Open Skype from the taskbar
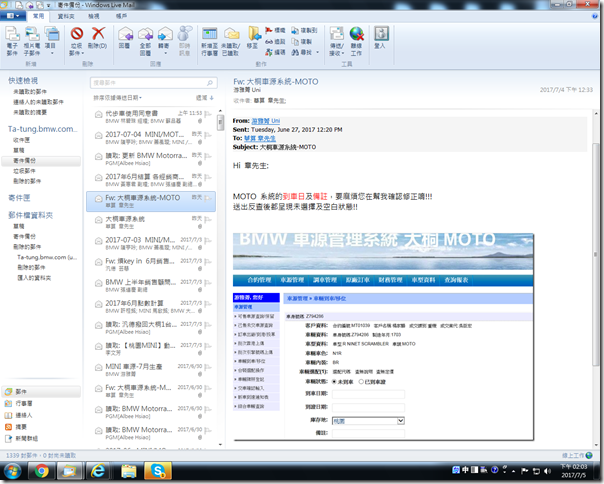This screenshot has height=484, width=604. pos(158,471)
